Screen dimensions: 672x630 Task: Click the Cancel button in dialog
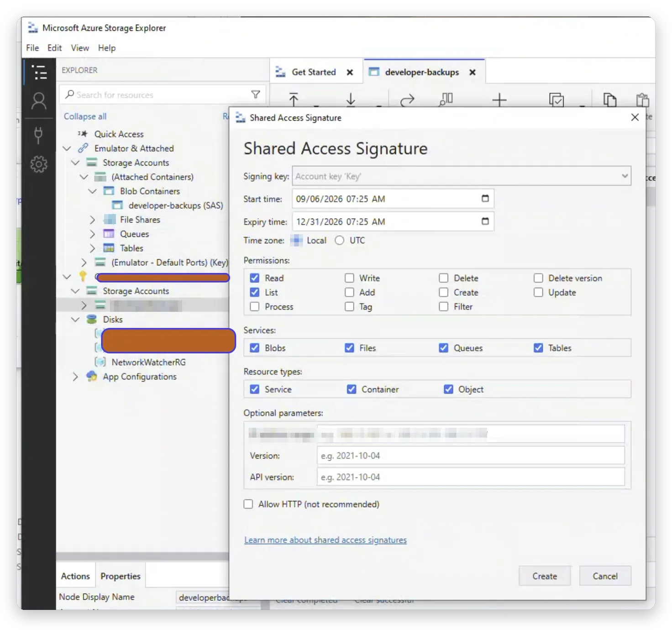pos(605,576)
